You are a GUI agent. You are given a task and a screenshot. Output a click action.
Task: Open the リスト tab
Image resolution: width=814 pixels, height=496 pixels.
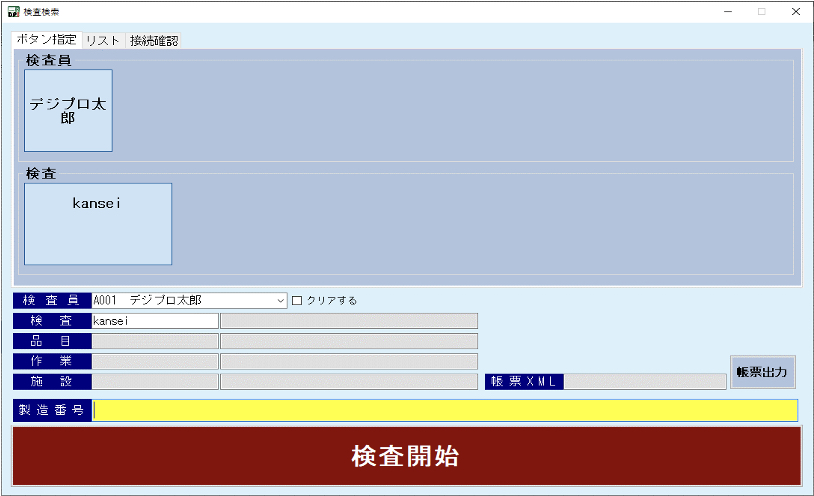pos(103,41)
